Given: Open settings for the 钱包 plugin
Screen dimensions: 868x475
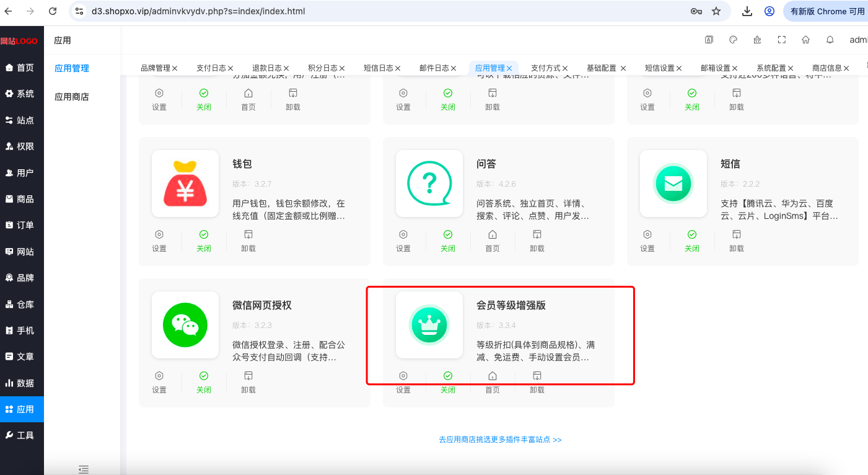Looking at the screenshot, I should coord(159,241).
